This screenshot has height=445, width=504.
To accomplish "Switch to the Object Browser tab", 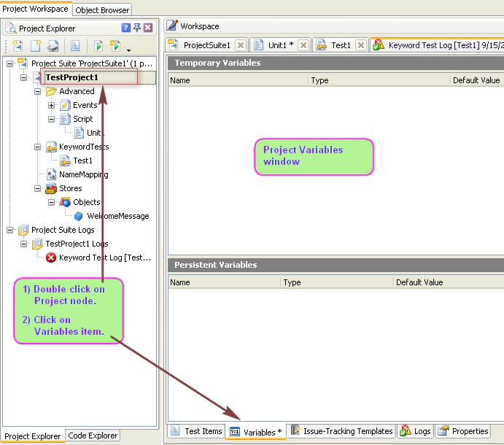I will pyautogui.click(x=102, y=9).
